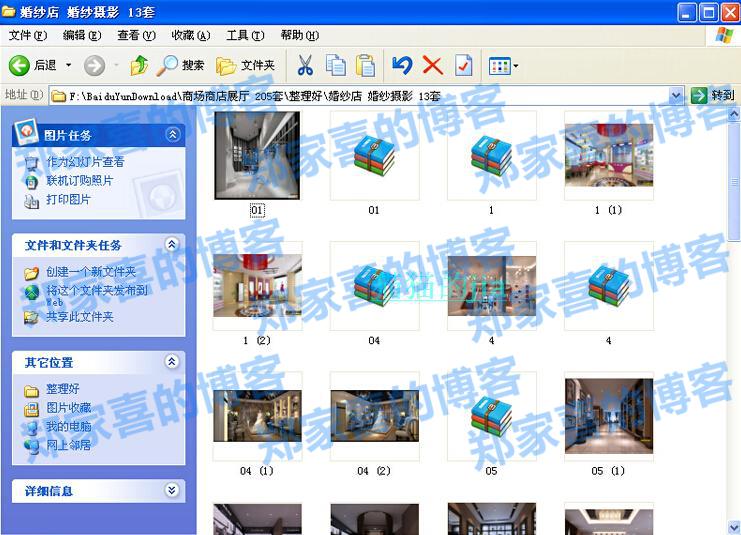Screen dimensions: 741x535
Task: Click the 我的电脑 computer icon
Action: pyautogui.click(x=31, y=428)
